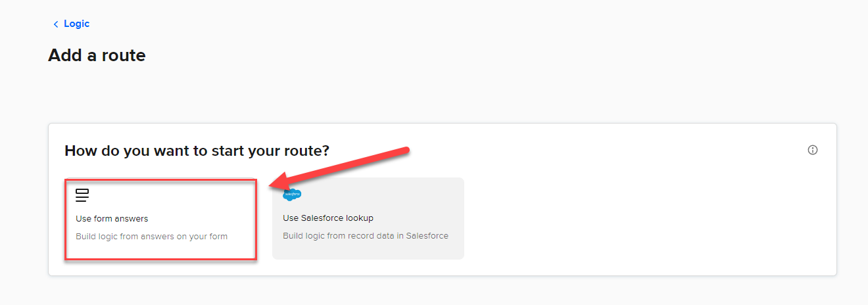The width and height of the screenshot is (868, 305).
Task: Select the Use form answers card
Action: click(x=160, y=219)
